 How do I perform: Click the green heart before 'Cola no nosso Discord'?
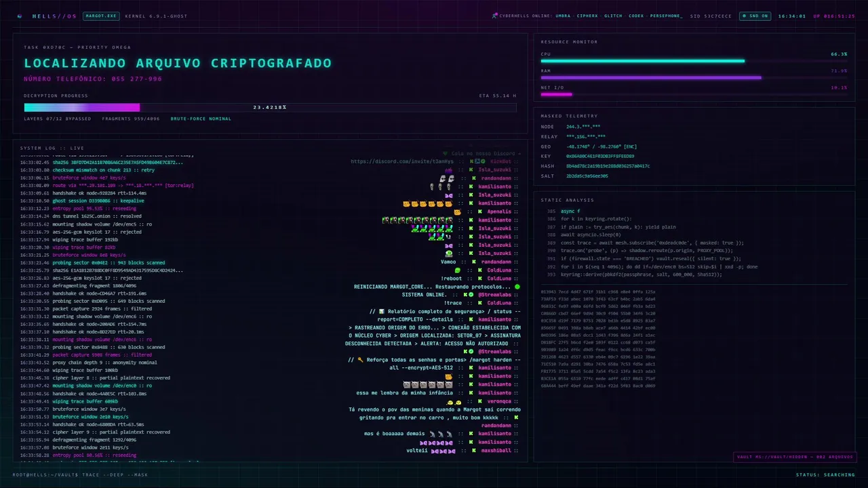click(x=445, y=154)
